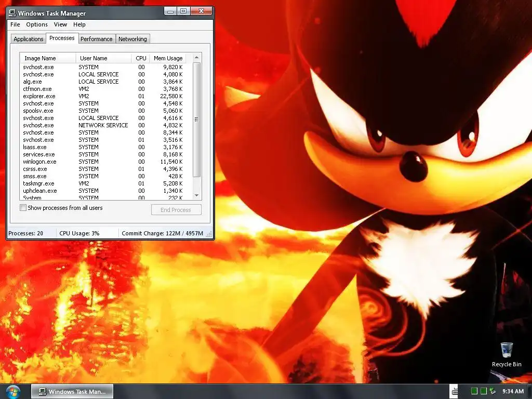Click the process list scroll down arrow
This screenshot has width=532, height=399.
pos(196,195)
